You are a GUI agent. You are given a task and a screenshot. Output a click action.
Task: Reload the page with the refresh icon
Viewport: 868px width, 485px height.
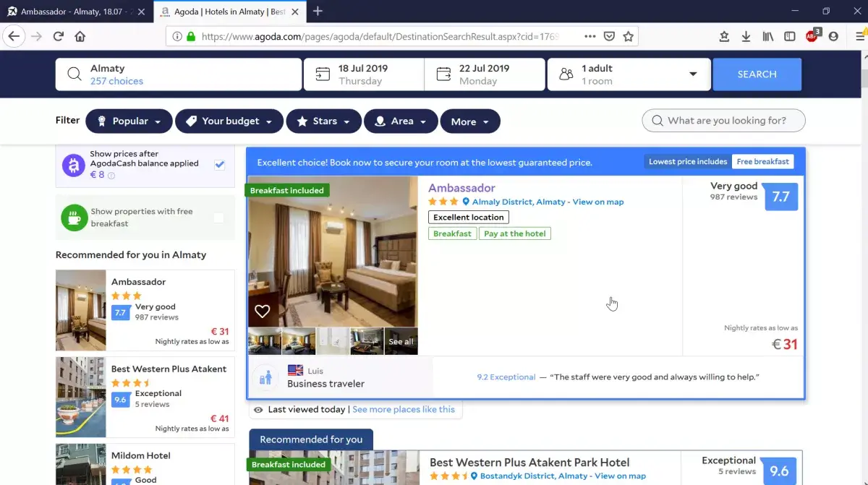tap(58, 37)
